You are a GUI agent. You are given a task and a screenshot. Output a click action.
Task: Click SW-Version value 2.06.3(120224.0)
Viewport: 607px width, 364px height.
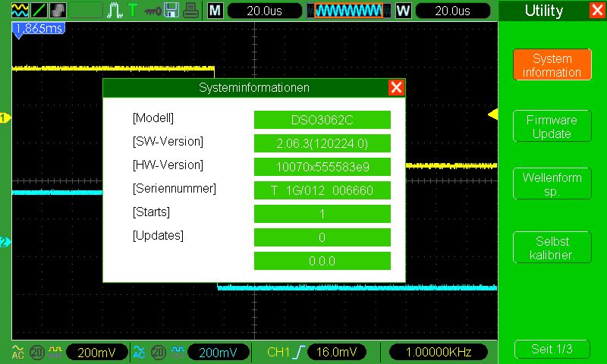click(322, 143)
